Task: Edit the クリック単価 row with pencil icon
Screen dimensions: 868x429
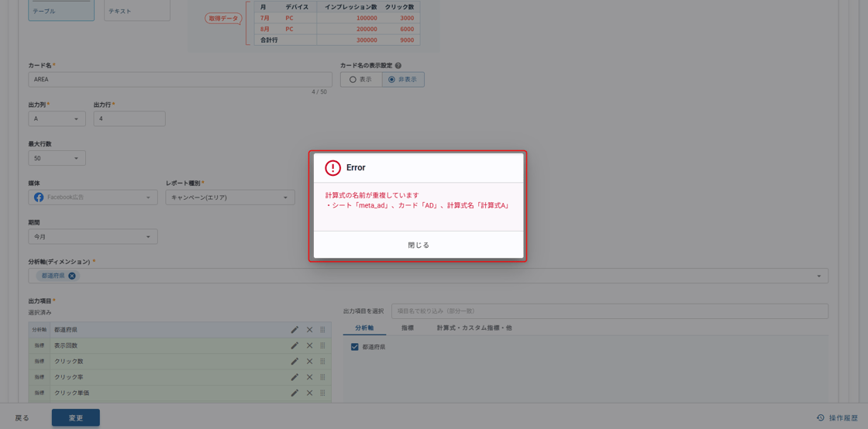Action: coord(294,393)
